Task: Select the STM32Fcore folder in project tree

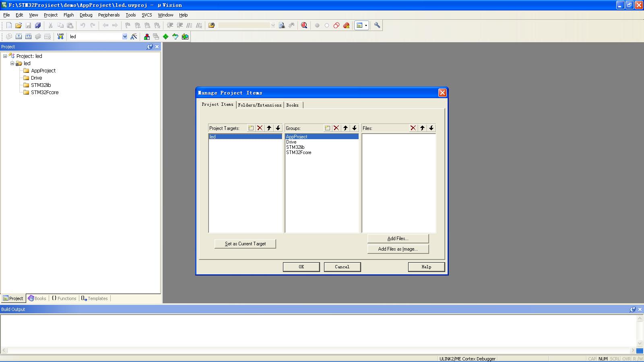Action: point(41,92)
